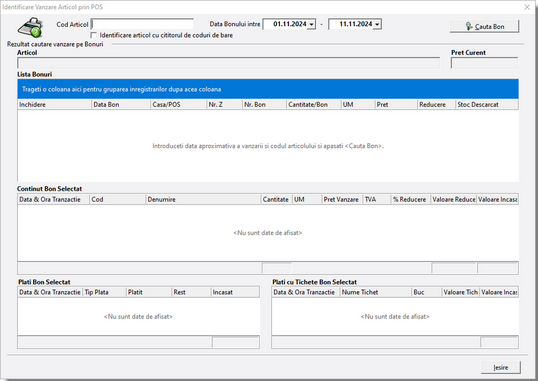The width and height of the screenshot is (538, 381).
Task: Click the Valoare Reduce column header
Action: (x=454, y=199)
